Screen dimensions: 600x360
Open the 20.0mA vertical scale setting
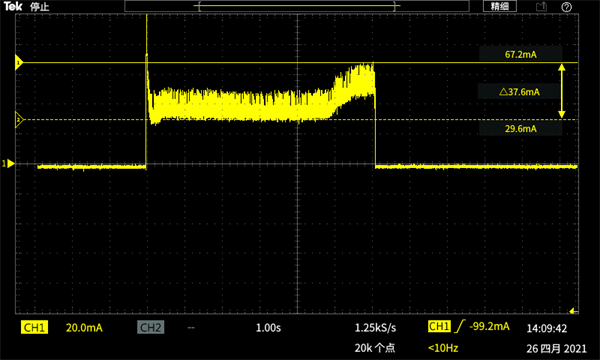84,328
